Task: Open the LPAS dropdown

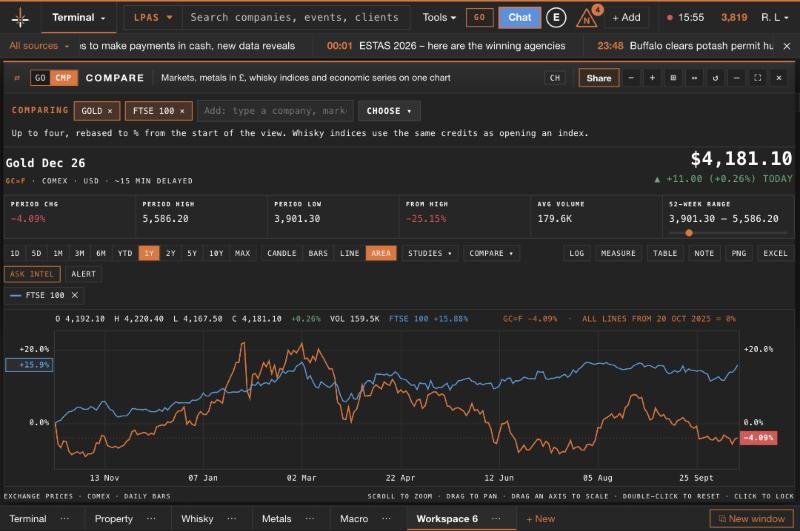Action: point(153,18)
